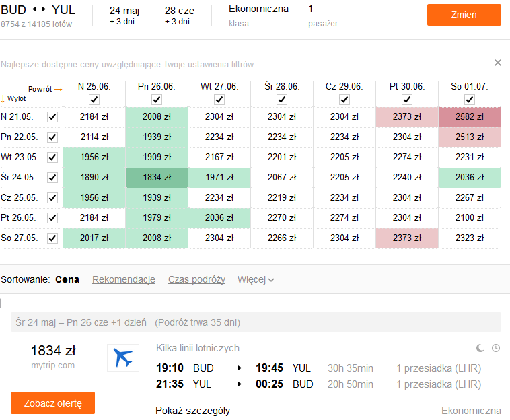The width and height of the screenshot is (510, 420).
Task: Toggle the Śr 24.05. departure checkbox
Action: click(52, 178)
